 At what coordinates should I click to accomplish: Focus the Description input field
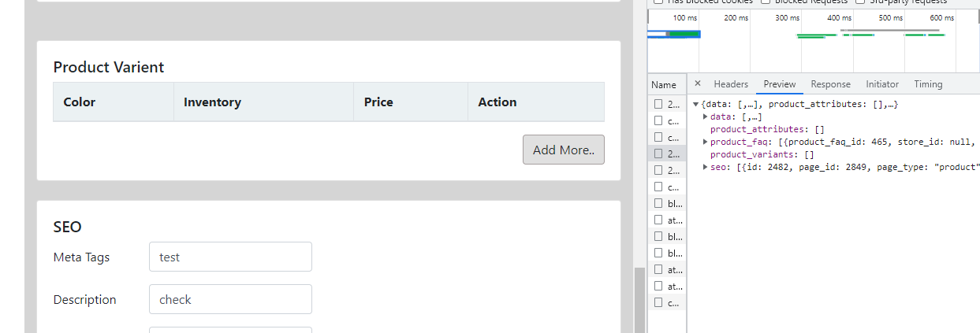click(x=230, y=299)
